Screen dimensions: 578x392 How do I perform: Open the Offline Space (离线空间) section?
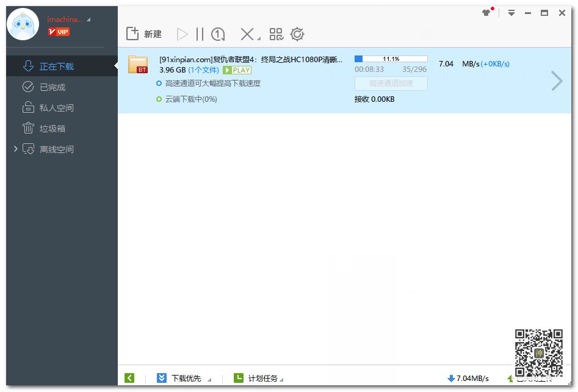[x=62, y=149]
